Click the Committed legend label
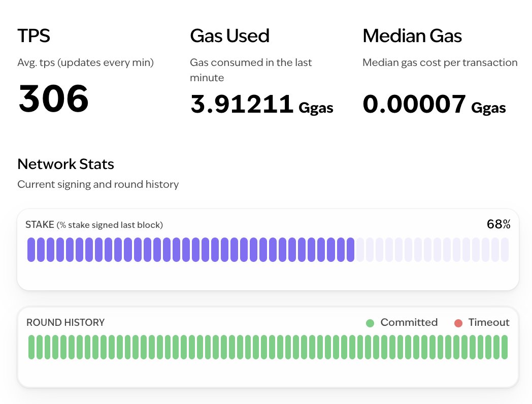Screen dimensions: 532x404 pos(409,322)
